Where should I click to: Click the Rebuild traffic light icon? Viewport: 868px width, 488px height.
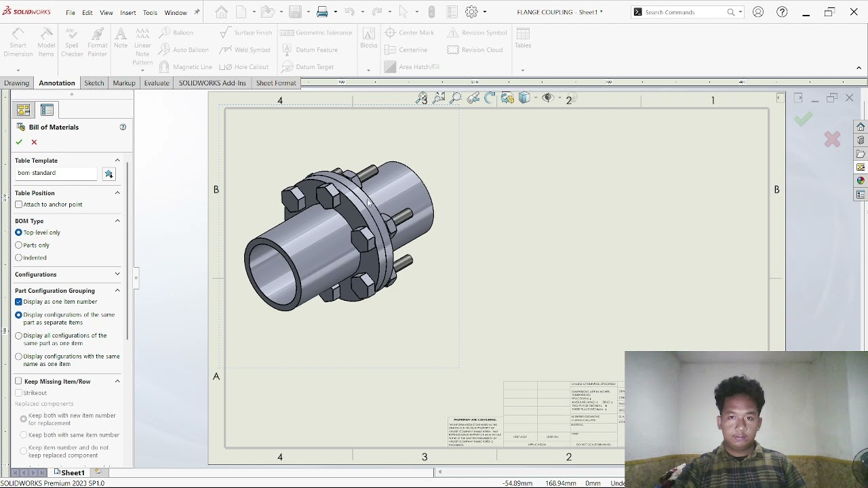(x=431, y=12)
